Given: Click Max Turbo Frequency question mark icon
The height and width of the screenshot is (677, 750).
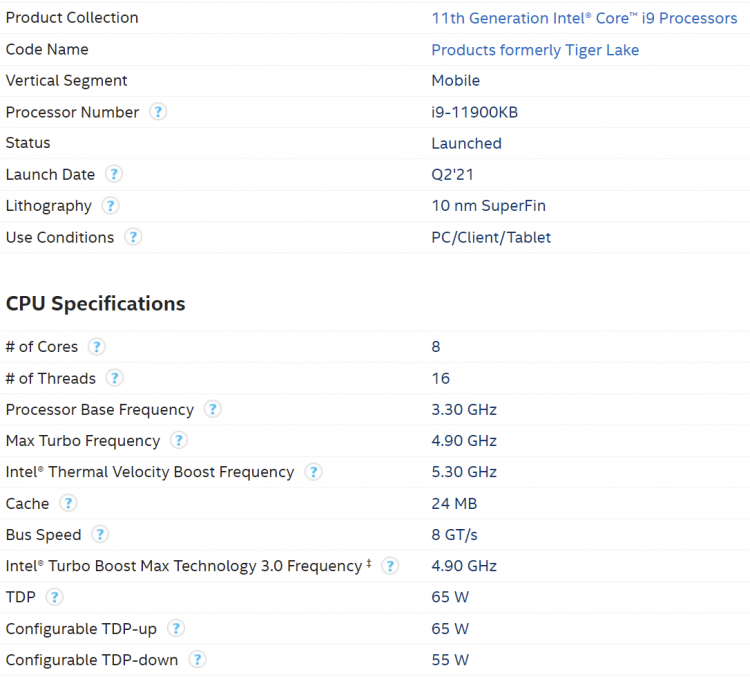Looking at the screenshot, I should click(178, 440).
